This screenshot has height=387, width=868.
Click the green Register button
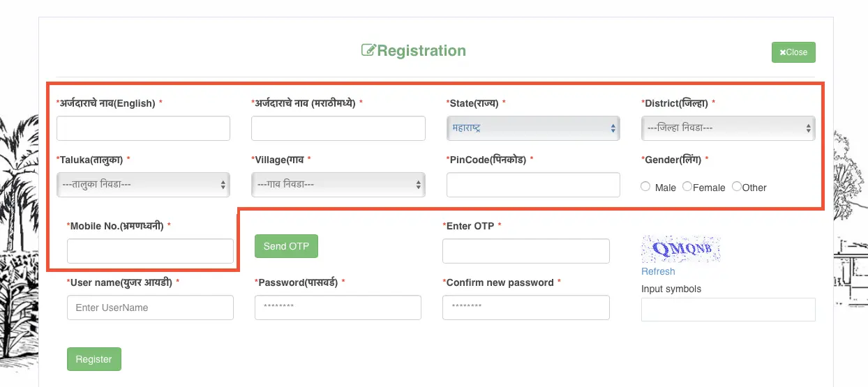click(x=94, y=359)
